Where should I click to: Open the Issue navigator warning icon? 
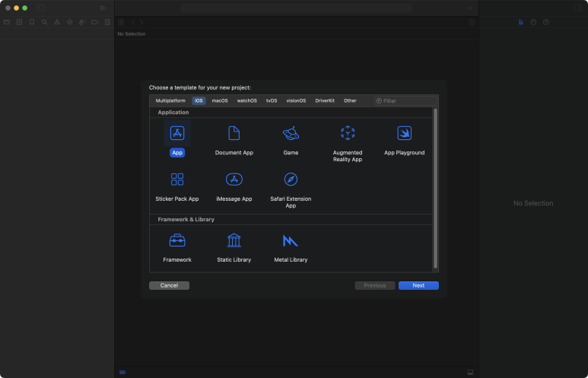57,22
